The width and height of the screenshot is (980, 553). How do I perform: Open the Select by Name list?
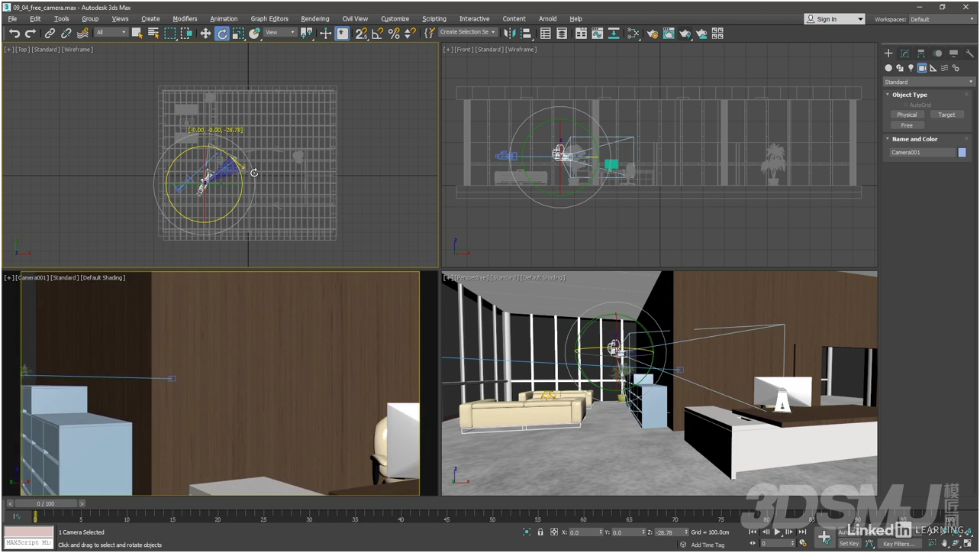coord(153,33)
